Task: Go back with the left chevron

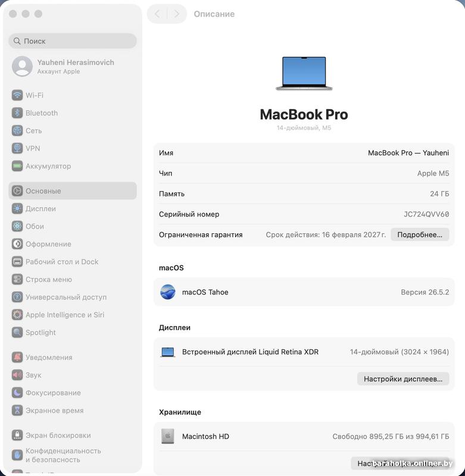Action: point(157,14)
